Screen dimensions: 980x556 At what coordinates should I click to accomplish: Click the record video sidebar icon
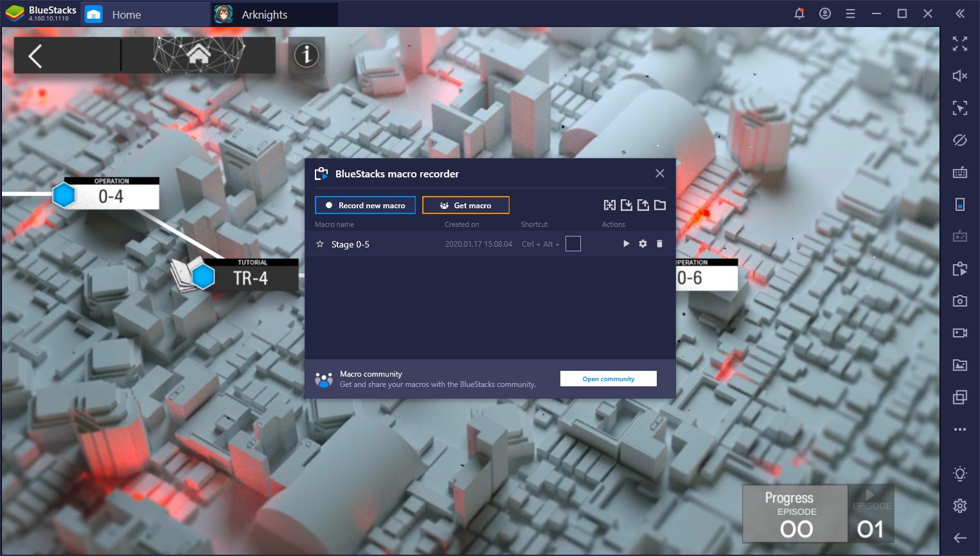(x=960, y=333)
